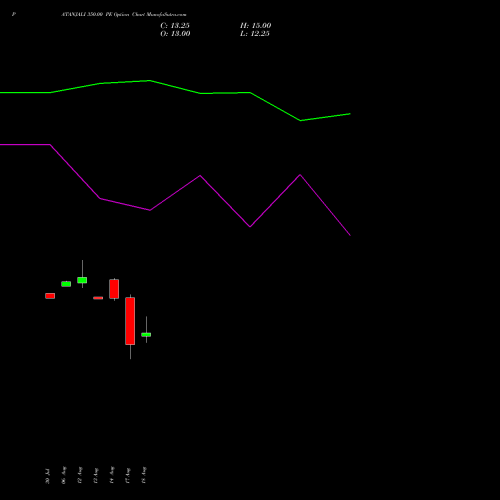Select the open value 'O: 13.00'
Viewport: 500px width, 500px height.
tap(175, 34)
